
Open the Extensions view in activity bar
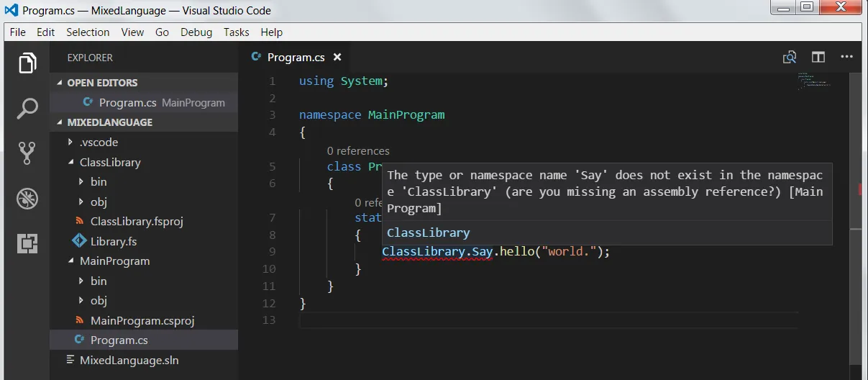pos(27,243)
